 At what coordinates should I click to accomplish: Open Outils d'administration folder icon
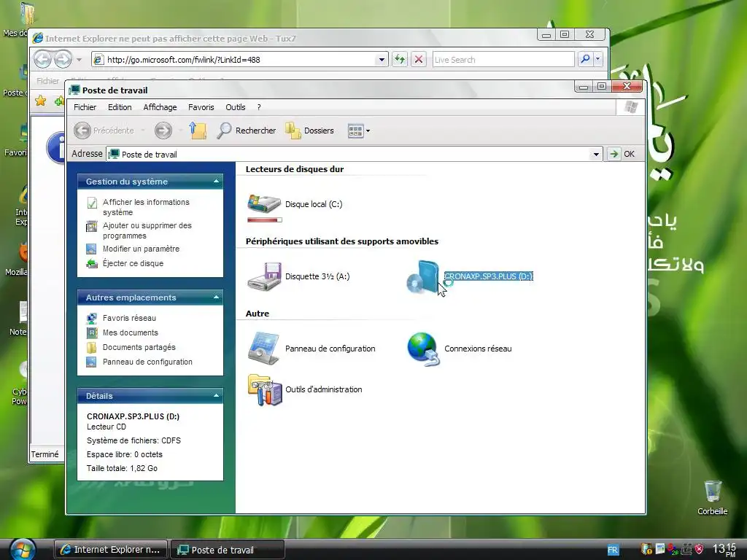[x=265, y=389]
